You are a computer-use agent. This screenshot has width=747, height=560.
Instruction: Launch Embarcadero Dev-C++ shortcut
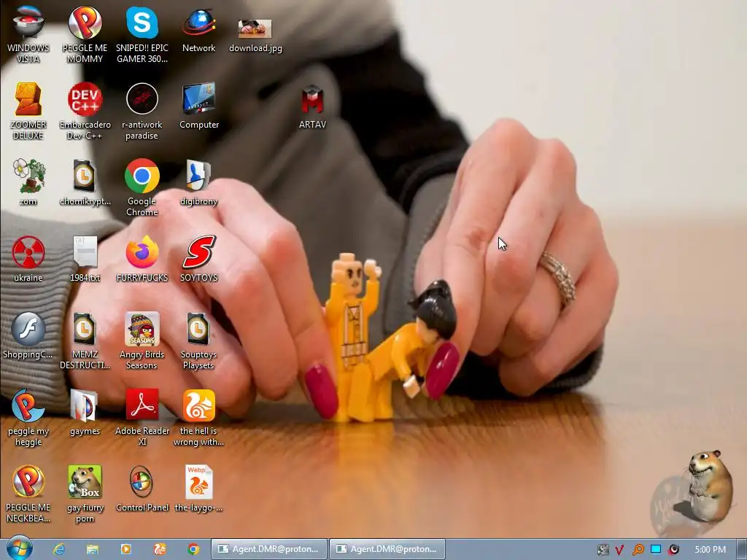pyautogui.click(x=85, y=111)
